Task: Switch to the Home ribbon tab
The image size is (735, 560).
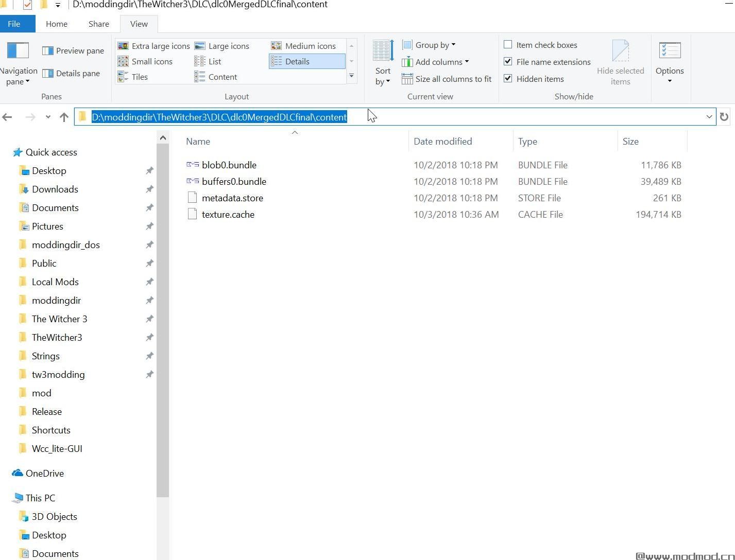Action: [57, 24]
